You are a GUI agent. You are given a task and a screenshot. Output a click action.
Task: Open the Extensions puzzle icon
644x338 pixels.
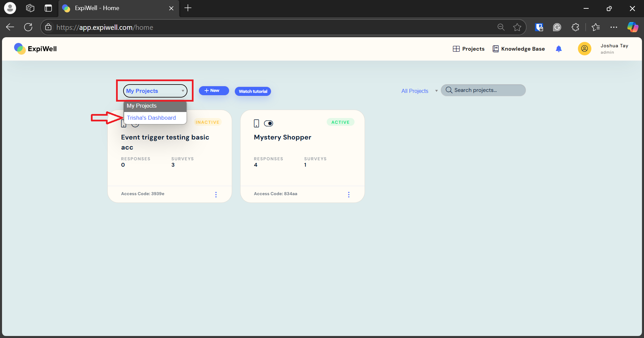(x=576, y=27)
